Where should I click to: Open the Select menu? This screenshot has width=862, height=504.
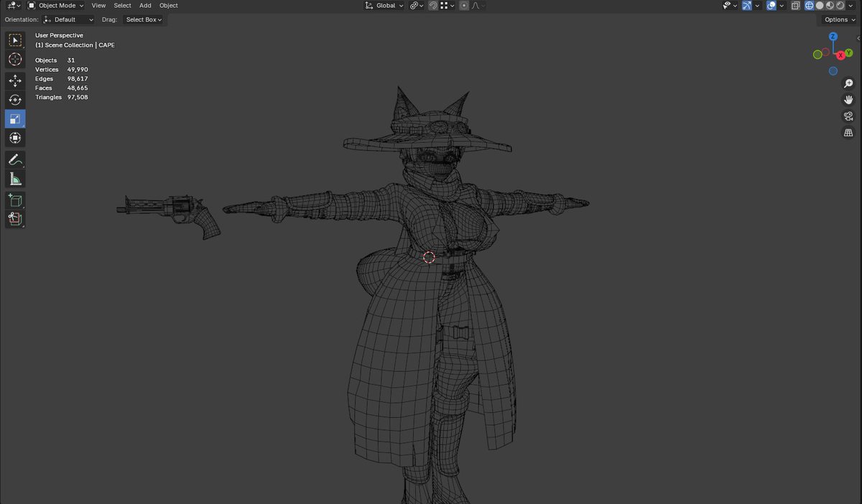pos(122,5)
